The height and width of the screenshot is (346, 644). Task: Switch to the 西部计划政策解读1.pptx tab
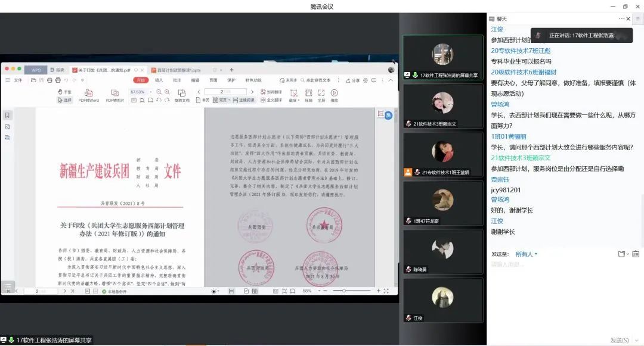[x=179, y=70]
